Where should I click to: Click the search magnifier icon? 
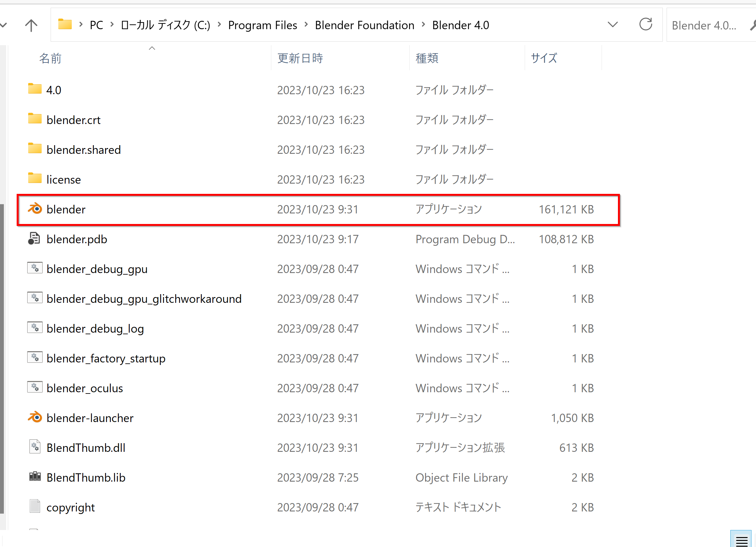point(752,25)
